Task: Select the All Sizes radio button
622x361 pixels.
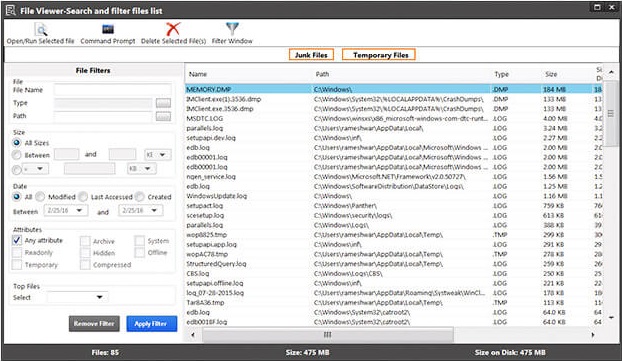Action: pyautogui.click(x=17, y=142)
